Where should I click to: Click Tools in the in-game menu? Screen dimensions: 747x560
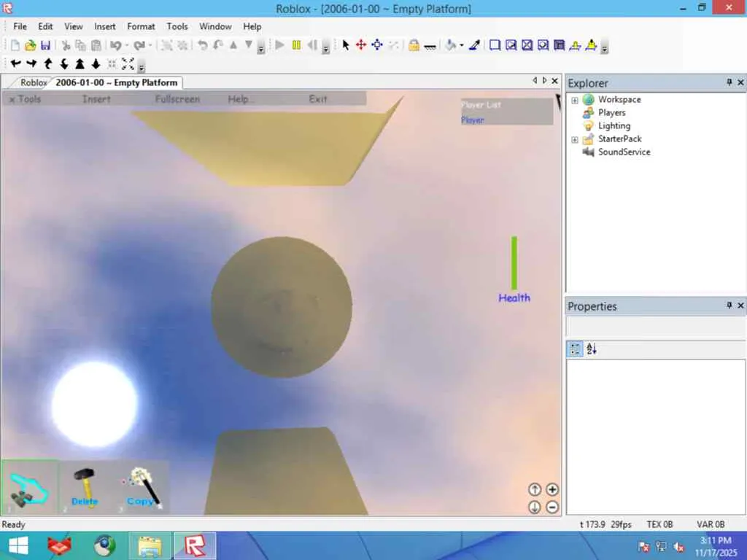pos(26,99)
